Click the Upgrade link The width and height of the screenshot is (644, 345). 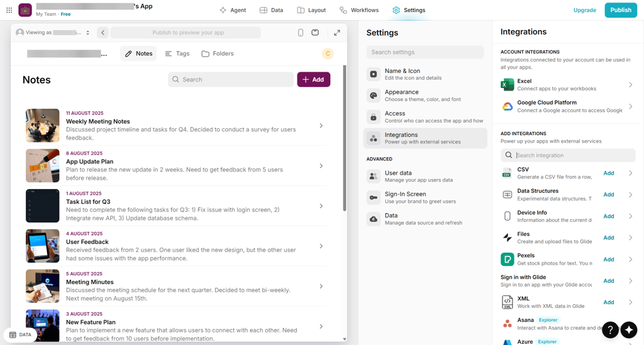point(584,10)
